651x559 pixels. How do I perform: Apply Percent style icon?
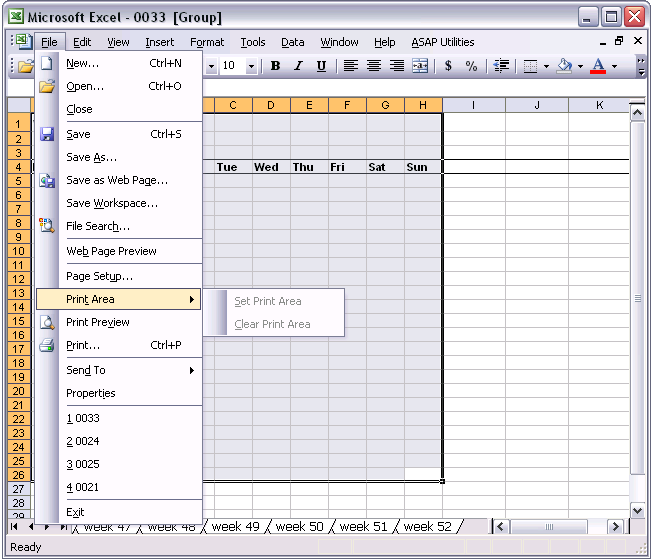tap(471, 66)
